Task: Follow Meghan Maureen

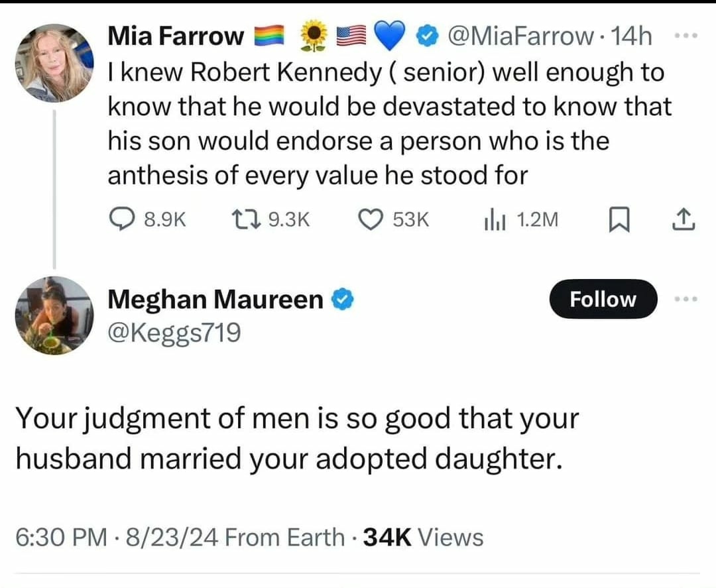Action: [603, 300]
